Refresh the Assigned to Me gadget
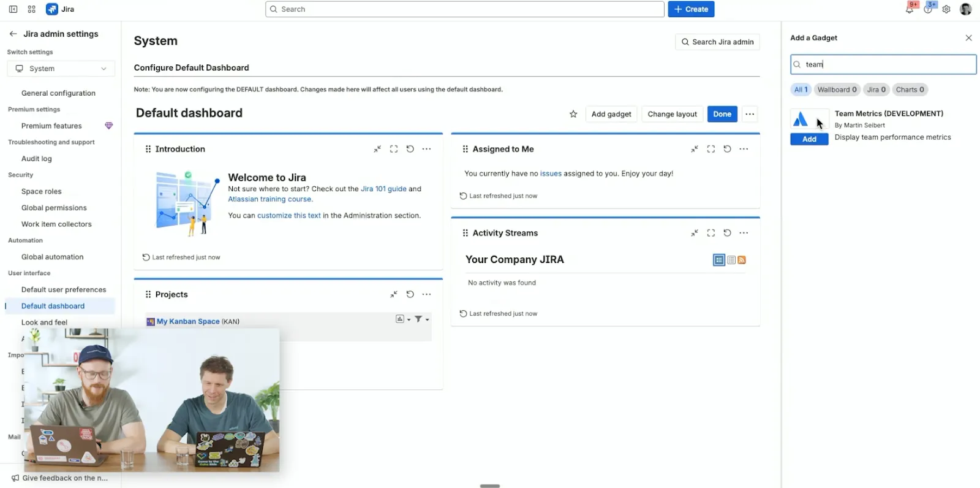980x488 pixels. point(728,149)
